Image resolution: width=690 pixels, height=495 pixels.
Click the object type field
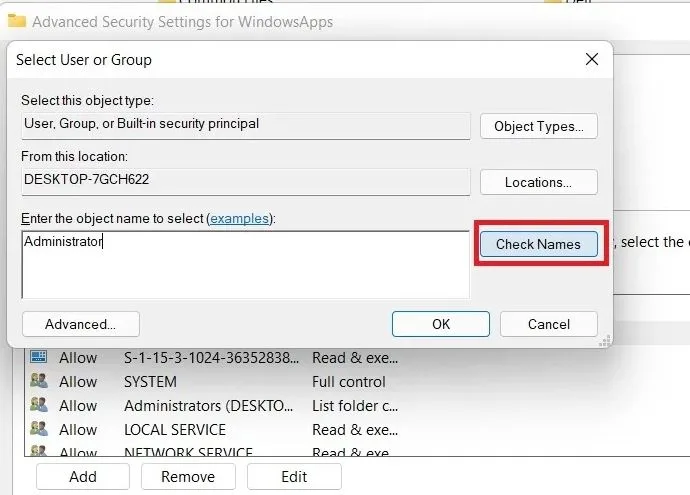(x=246, y=126)
